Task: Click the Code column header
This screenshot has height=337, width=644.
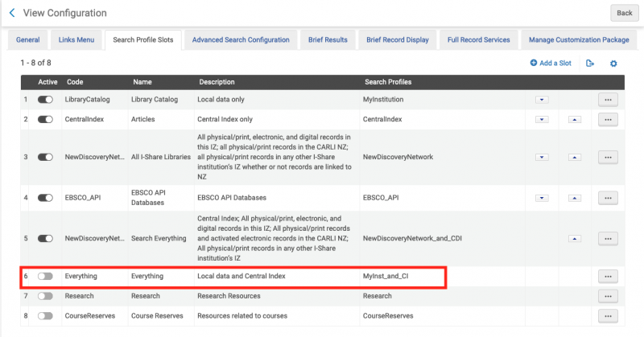Action: (75, 82)
